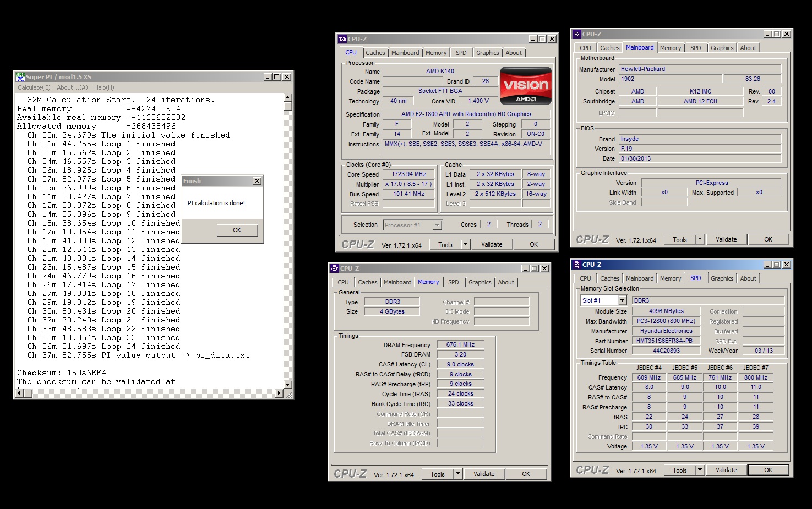Expand Tools arrow in Mainboard window

coord(700,239)
